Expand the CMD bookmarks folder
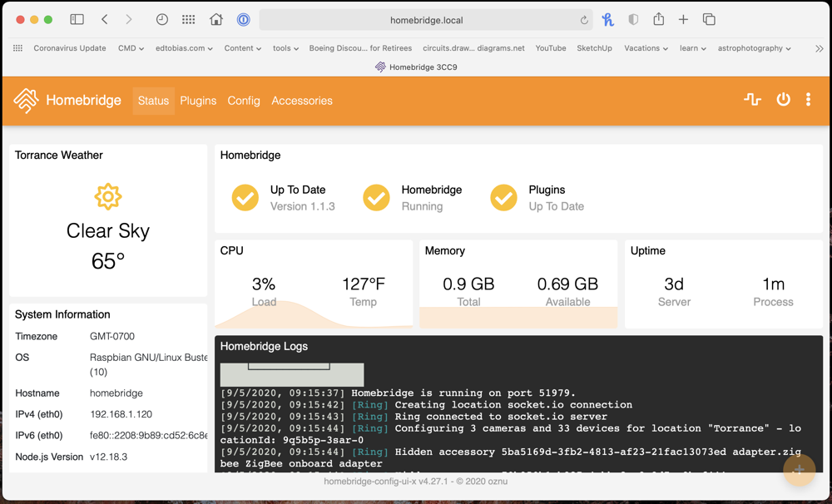Viewport: 832px width, 504px height. [131, 48]
